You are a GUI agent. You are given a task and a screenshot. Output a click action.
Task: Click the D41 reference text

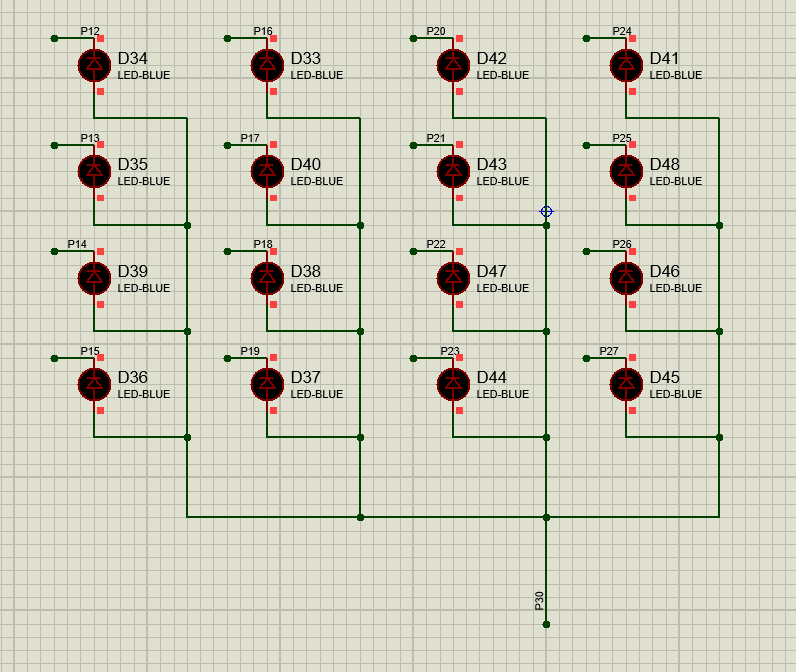pos(664,58)
